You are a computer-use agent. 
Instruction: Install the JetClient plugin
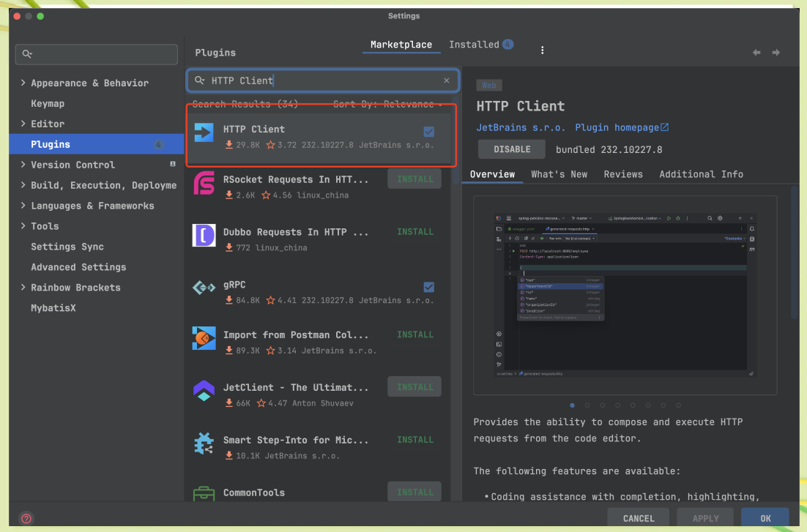coord(414,387)
